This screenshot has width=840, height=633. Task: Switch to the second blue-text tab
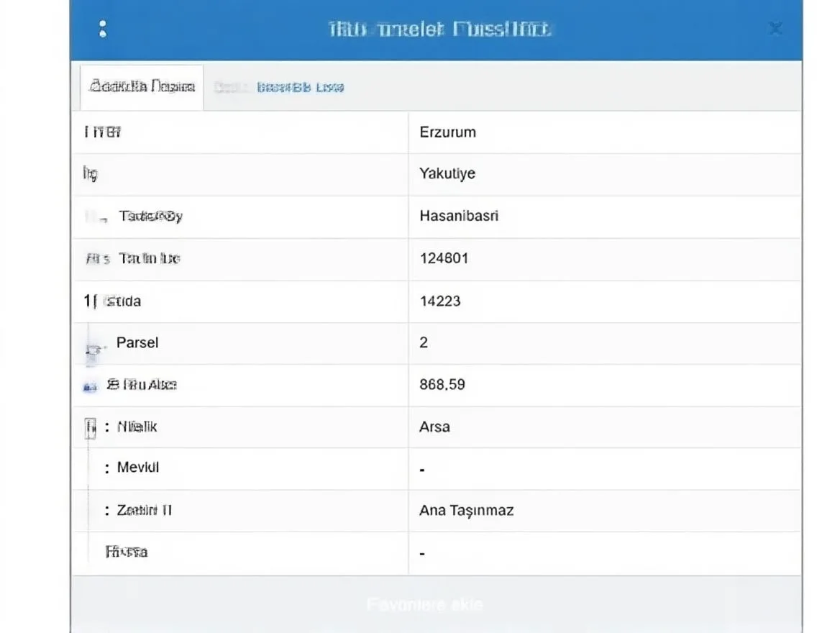pos(300,88)
